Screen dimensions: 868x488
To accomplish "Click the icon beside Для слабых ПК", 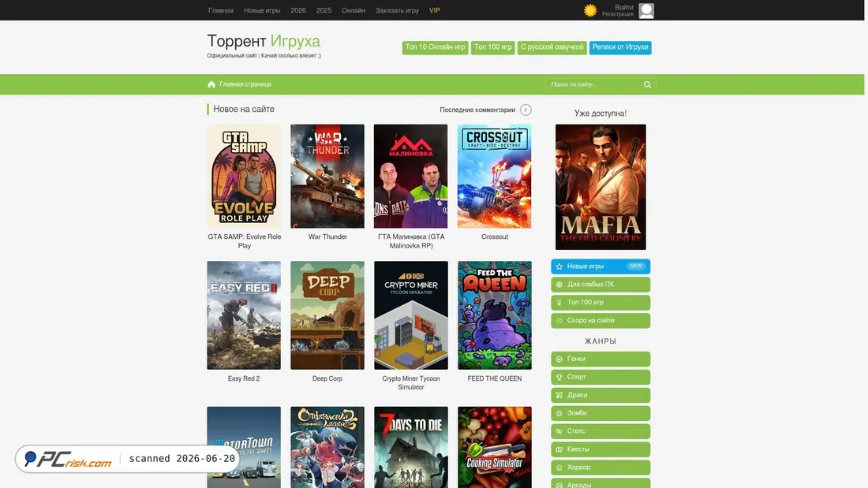I will click(x=559, y=285).
